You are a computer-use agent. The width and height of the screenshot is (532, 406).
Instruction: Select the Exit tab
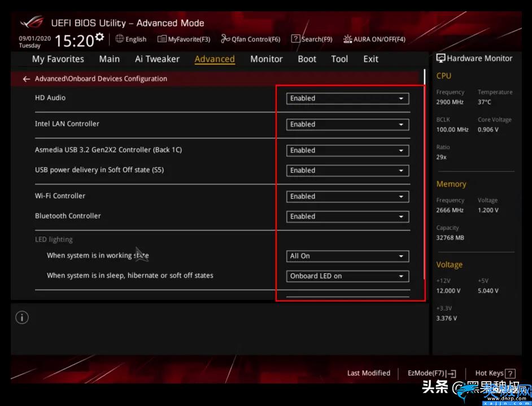tap(371, 59)
